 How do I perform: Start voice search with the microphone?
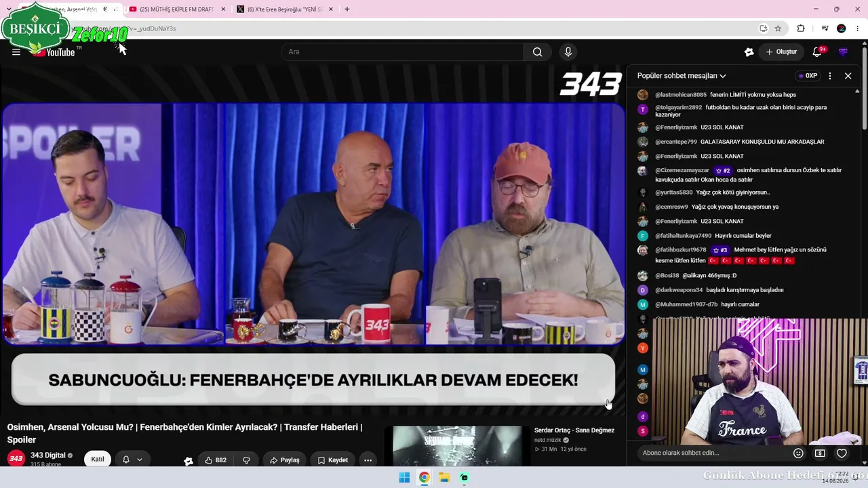coord(568,52)
